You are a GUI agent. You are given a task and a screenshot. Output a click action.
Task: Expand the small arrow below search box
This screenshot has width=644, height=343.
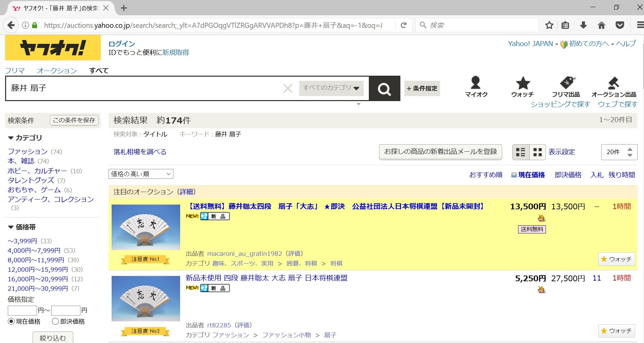tap(359, 104)
